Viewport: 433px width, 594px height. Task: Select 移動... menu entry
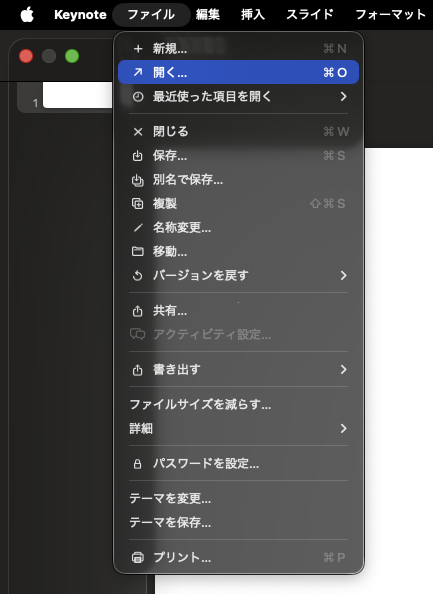tap(238, 251)
